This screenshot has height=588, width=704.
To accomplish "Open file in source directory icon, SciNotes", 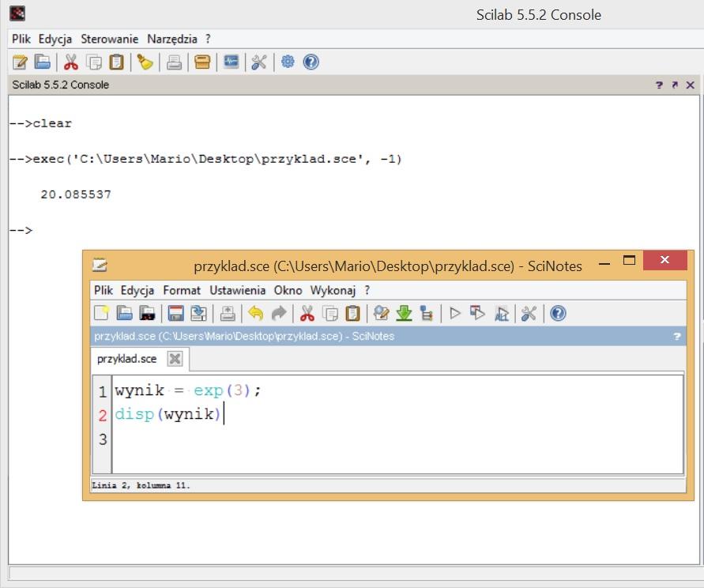I will pyautogui.click(x=147, y=313).
